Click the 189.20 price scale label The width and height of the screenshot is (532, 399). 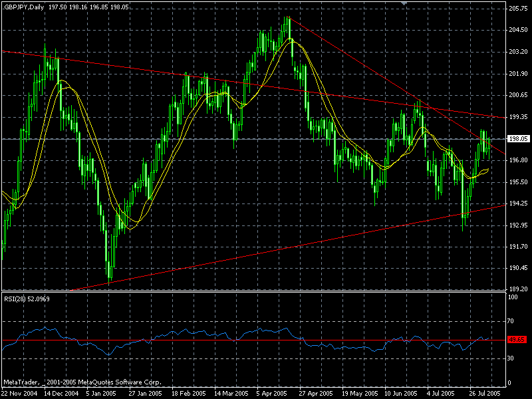518,289
